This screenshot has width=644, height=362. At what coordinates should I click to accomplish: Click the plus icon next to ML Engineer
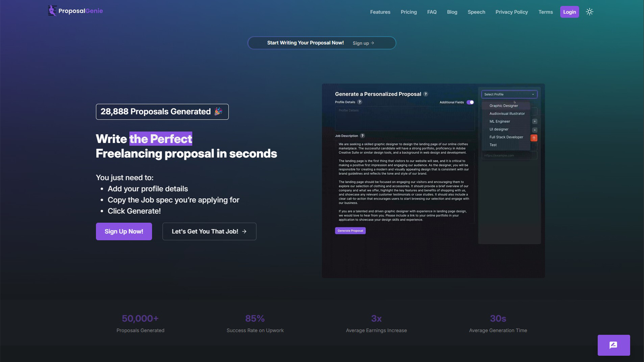click(535, 121)
